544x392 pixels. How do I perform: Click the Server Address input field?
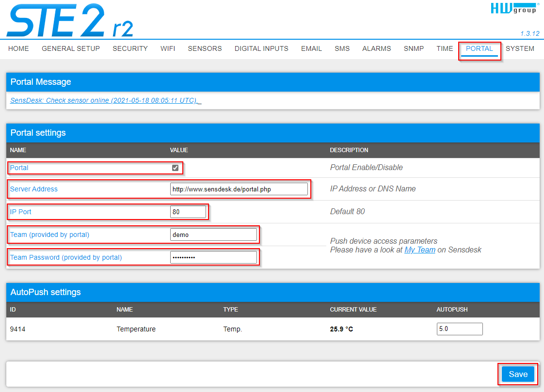239,189
